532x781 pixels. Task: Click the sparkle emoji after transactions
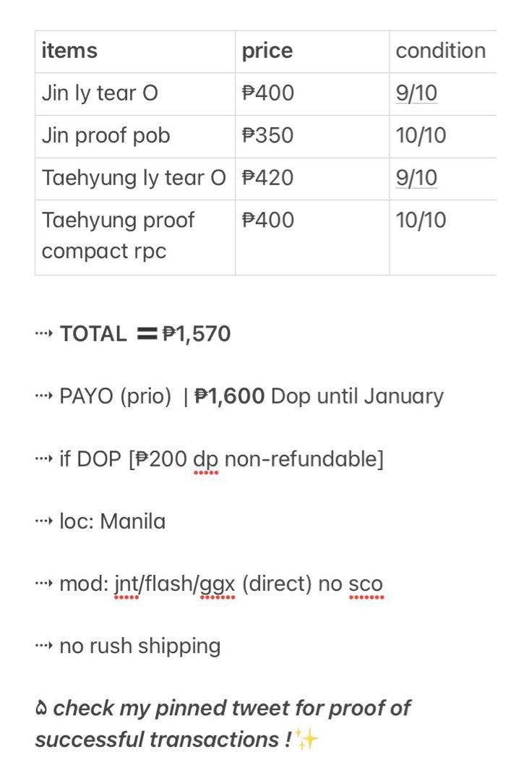(x=306, y=738)
